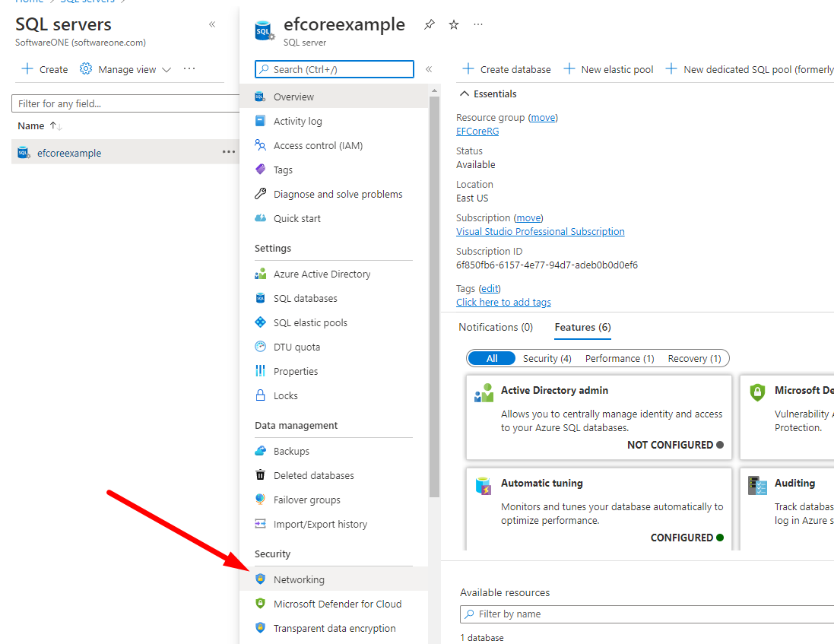Click the Create database button
The width and height of the screenshot is (834, 644).
pyautogui.click(x=506, y=69)
